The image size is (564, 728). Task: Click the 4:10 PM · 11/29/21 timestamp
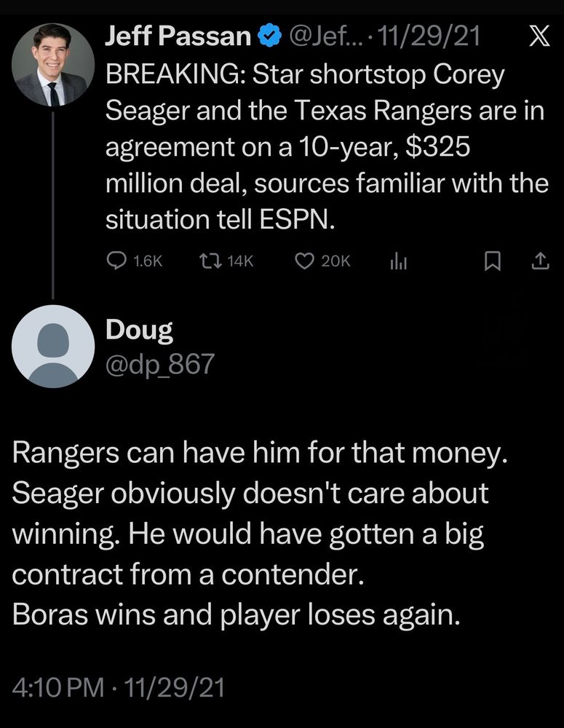pyautogui.click(x=119, y=687)
